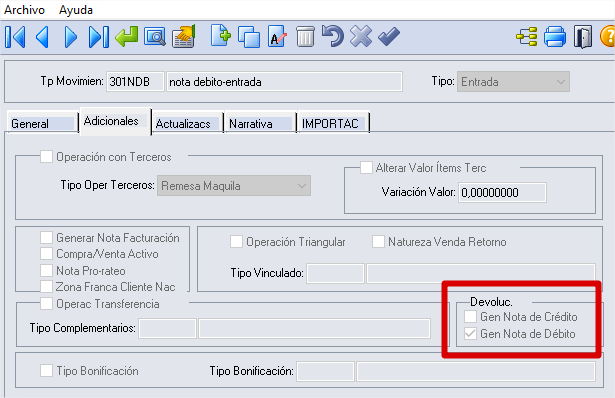Click the Tipo Complementarios code field
615x398 pixels.
pos(167,328)
